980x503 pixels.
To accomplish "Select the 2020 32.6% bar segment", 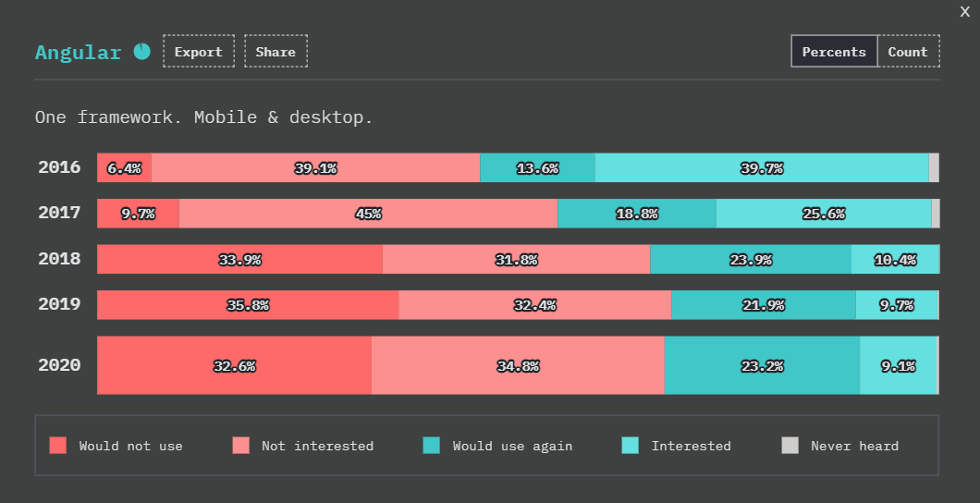I will point(235,365).
